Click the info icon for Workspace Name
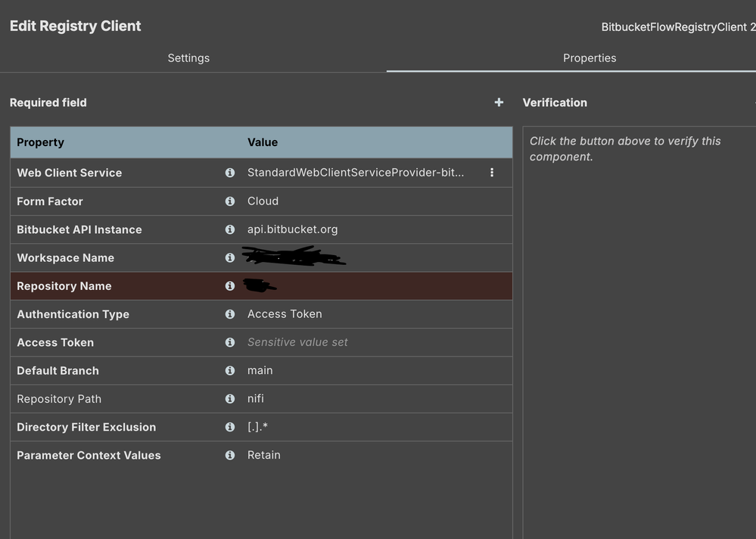756x539 pixels. pyautogui.click(x=230, y=258)
